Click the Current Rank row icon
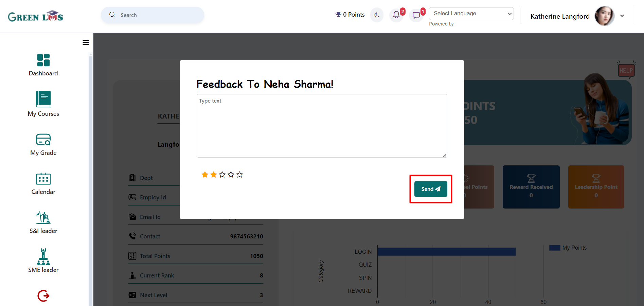 click(132, 275)
